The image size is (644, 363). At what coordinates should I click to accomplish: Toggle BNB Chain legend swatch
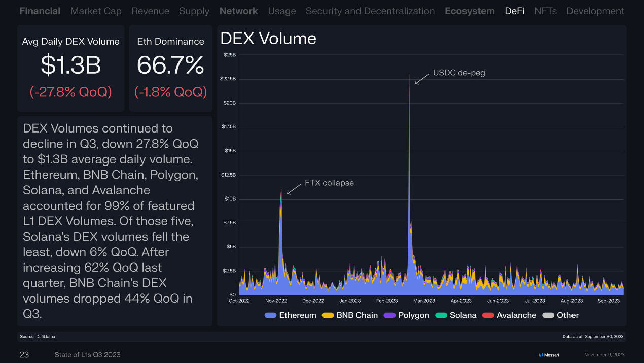(x=328, y=315)
